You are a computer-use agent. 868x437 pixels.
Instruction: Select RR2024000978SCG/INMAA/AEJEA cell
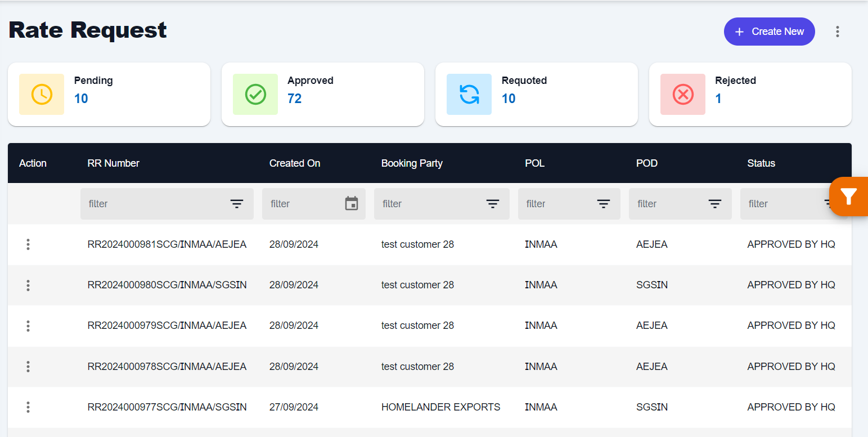coord(167,367)
